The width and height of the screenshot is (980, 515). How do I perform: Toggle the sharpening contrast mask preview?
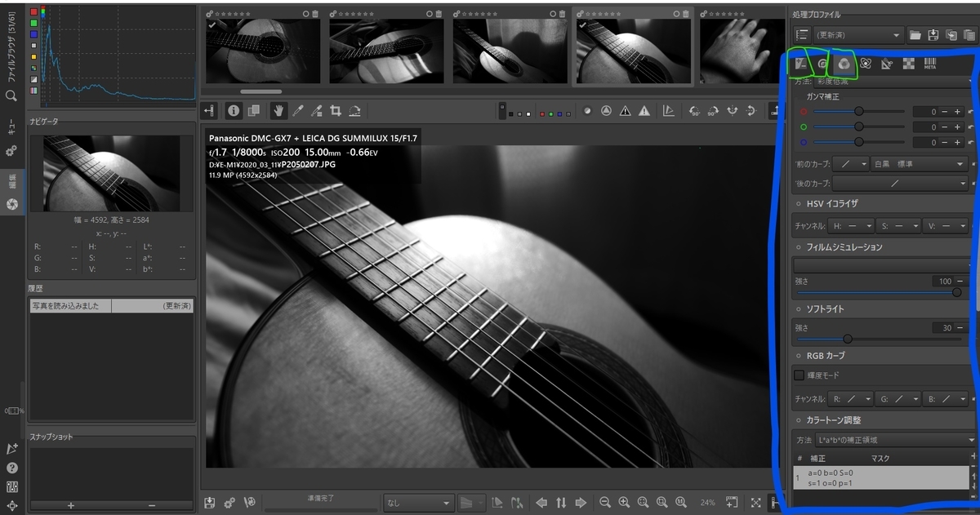point(607,111)
